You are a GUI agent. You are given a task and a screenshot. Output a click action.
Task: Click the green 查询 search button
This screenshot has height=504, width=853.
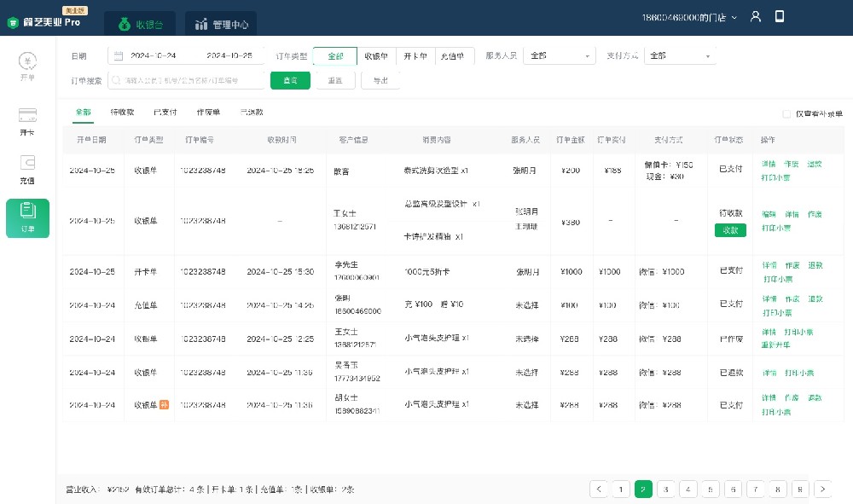[x=290, y=80]
